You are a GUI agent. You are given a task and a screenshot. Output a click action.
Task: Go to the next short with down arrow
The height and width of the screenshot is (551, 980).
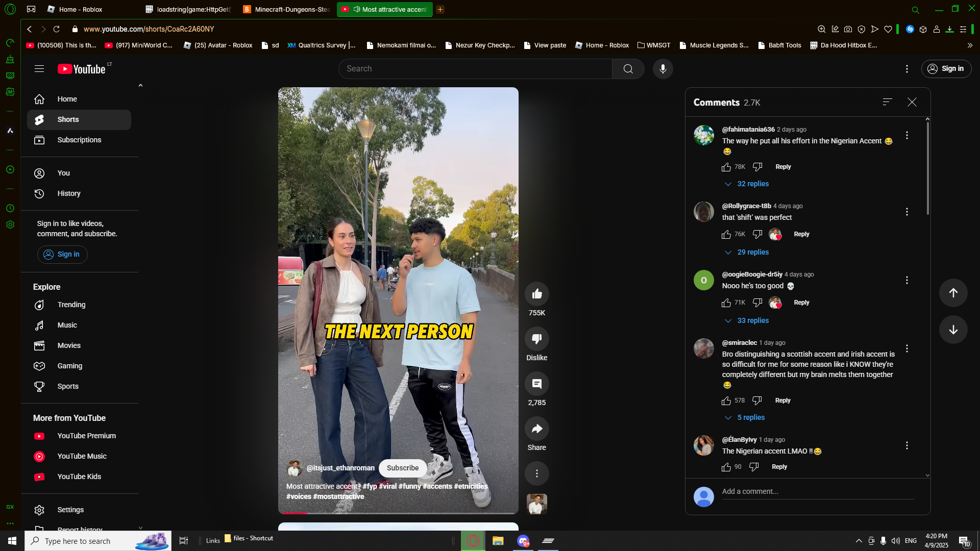(x=953, y=330)
